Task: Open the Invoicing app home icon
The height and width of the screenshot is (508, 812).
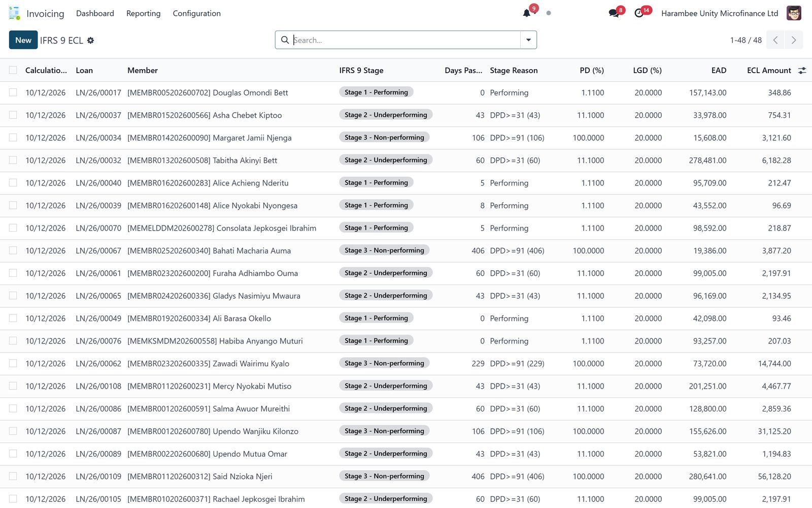Action: coord(14,13)
